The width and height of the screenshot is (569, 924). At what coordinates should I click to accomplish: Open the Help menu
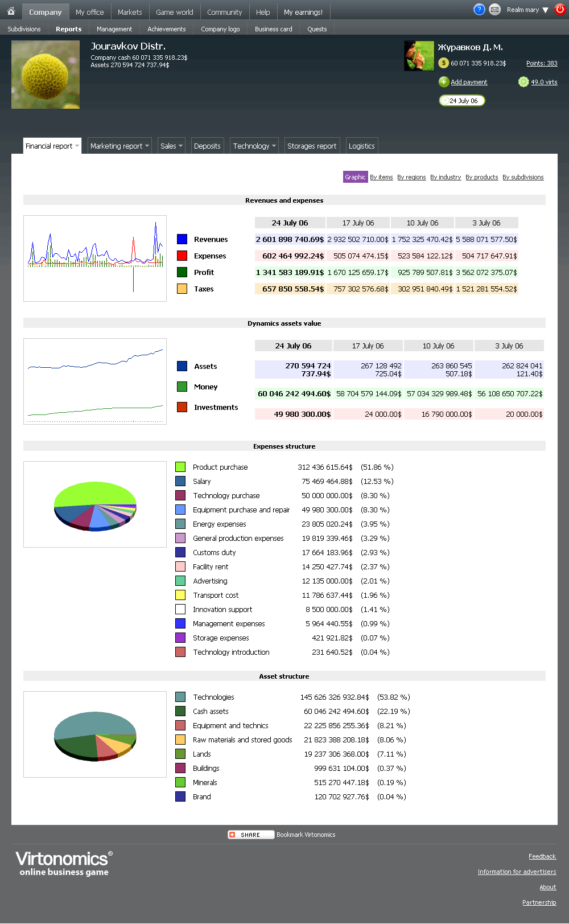coord(263,12)
